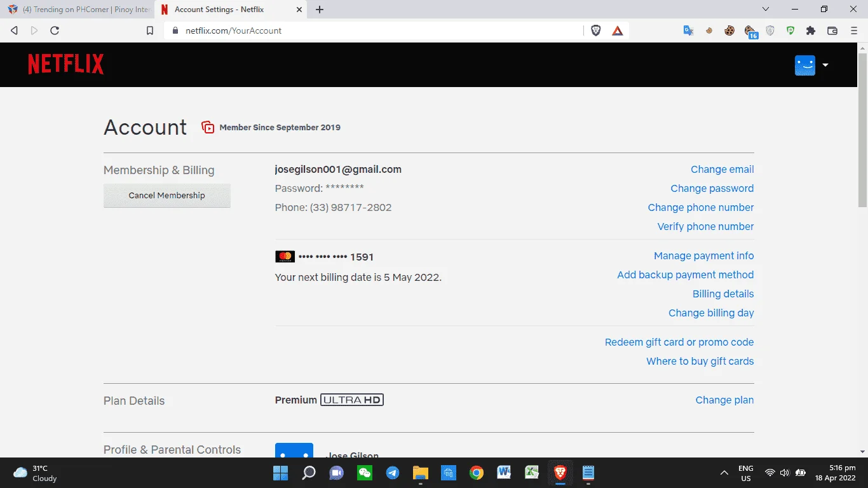Viewport: 868px width, 488px height.
Task: Click the Ultra HD plan badge
Action: 352,400
